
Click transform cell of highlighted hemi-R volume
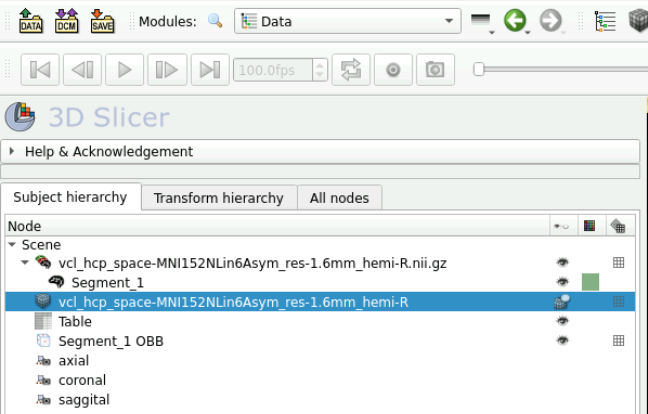(x=618, y=302)
